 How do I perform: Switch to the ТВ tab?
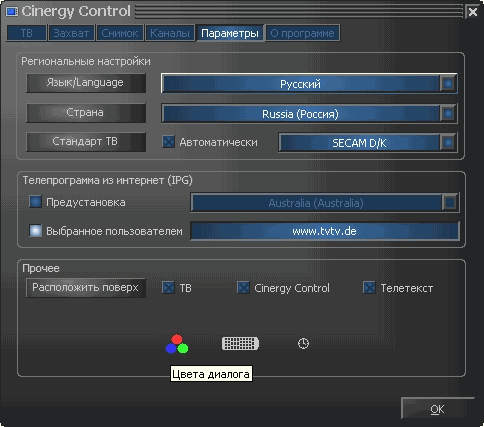coord(26,33)
